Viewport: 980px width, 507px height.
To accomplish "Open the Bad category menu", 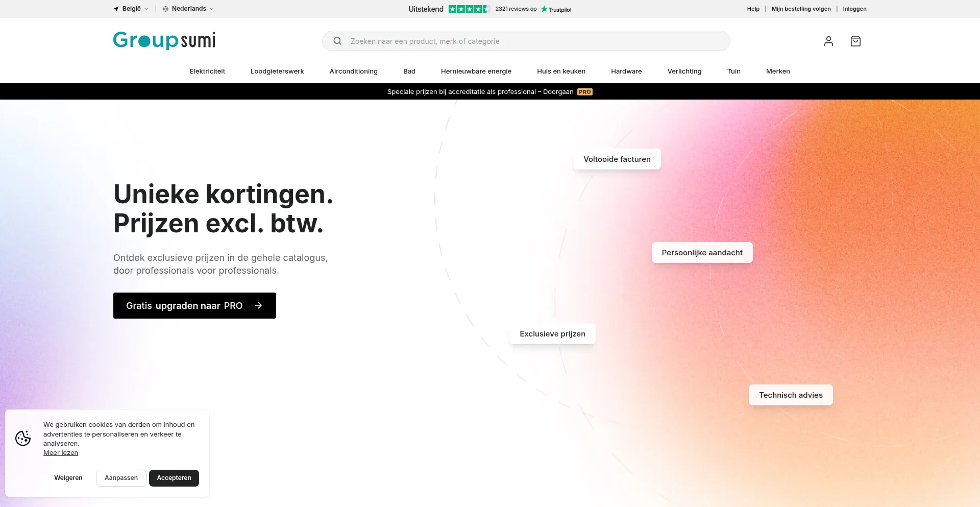I will pos(409,71).
